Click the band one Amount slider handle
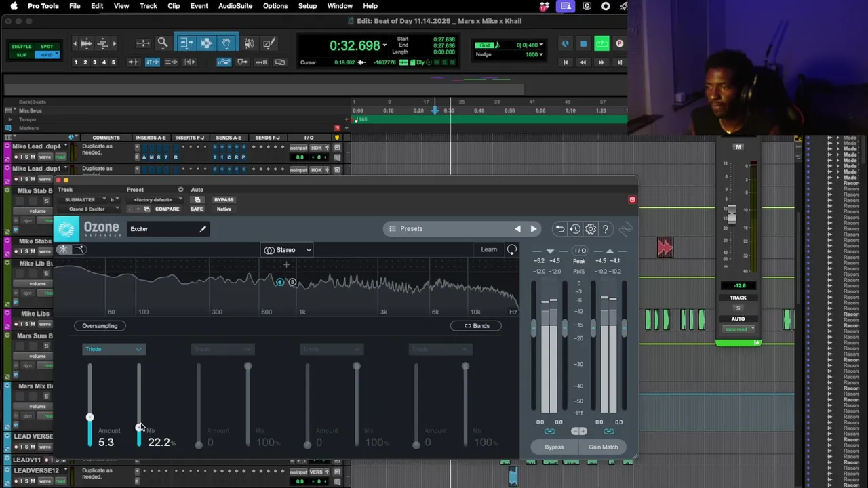Screen dimensions: 868x488 [x=90, y=418]
